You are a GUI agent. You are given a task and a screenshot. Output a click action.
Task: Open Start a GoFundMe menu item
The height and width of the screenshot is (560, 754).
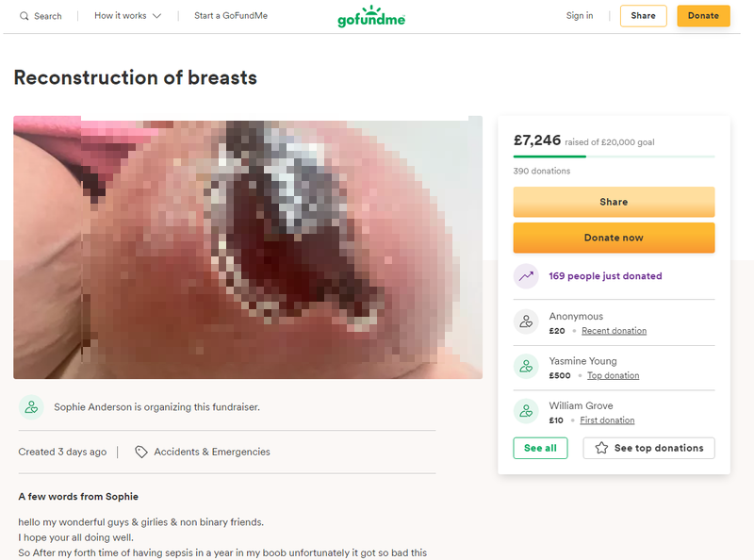pyautogui.click(x=230, y=16)
